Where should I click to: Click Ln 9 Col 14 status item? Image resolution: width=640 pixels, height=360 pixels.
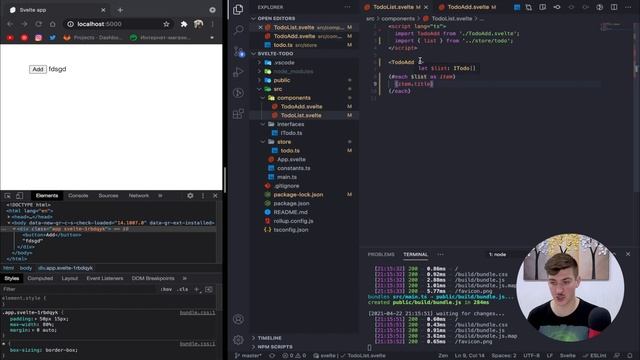pos(469,356)
